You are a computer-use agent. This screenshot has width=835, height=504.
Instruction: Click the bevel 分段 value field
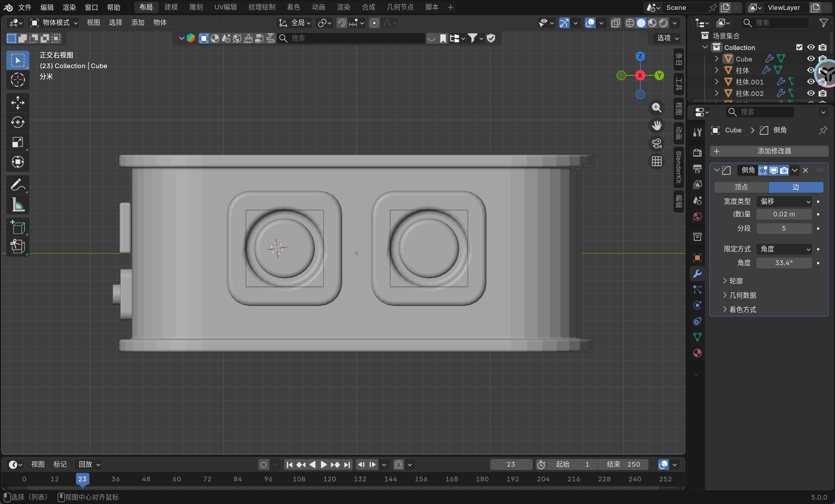pyautogui.click(x=784, y=228)
